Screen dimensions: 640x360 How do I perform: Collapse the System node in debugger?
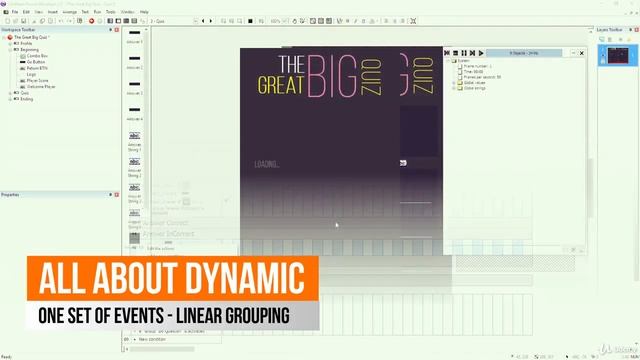point(448,60)
